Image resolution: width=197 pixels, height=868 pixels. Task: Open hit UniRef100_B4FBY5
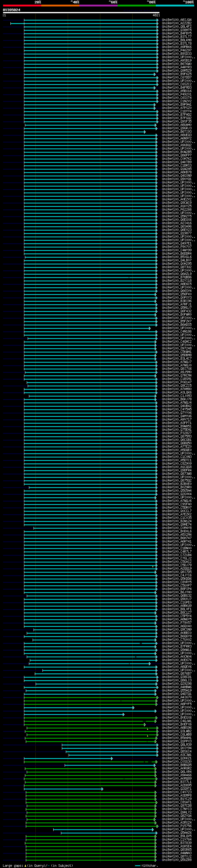[177, 33]
